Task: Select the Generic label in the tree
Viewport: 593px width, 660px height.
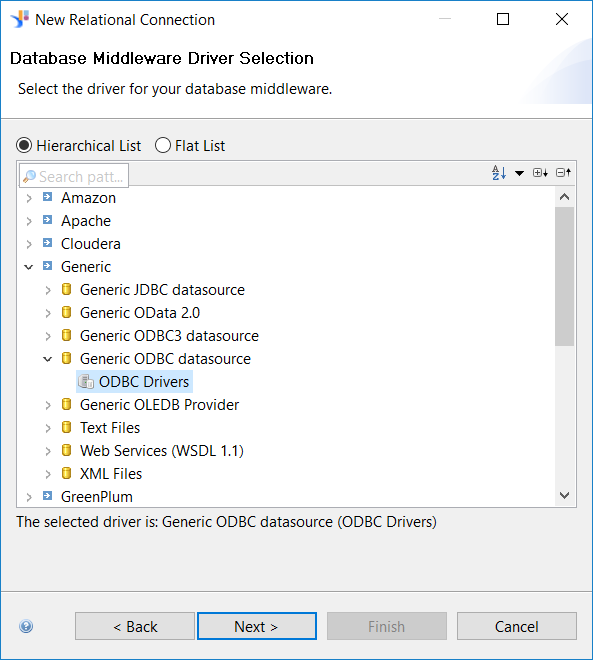Action: pyautogui.click(x=86, y=267)
